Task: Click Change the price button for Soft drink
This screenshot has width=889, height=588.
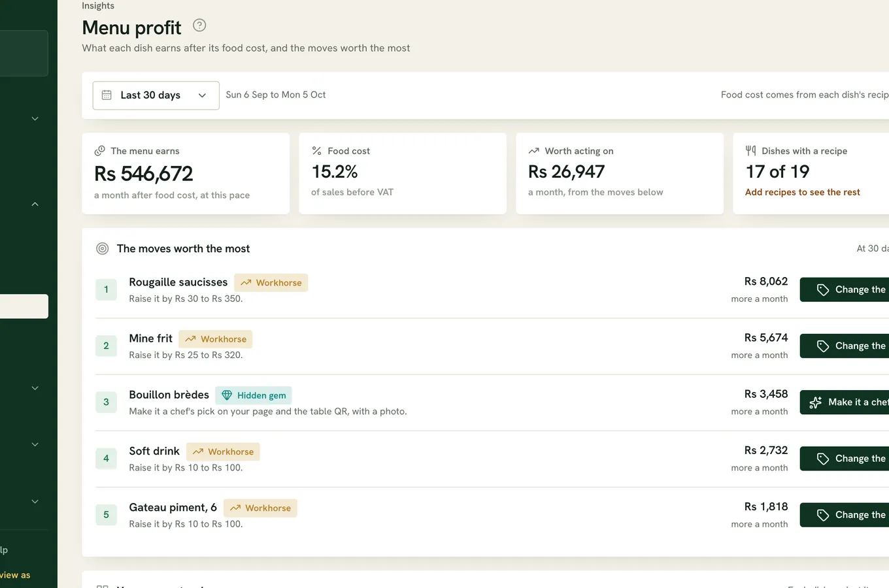Action: (845, 459)
